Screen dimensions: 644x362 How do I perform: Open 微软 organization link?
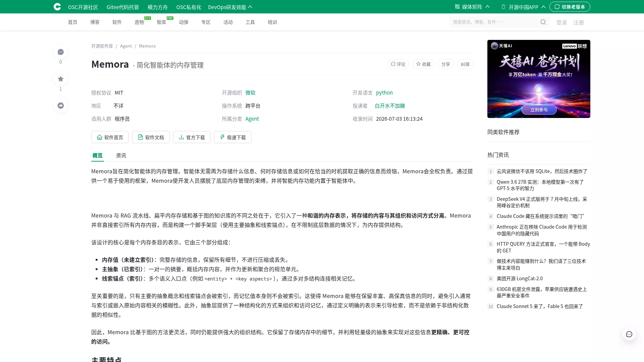coord(250,93)
